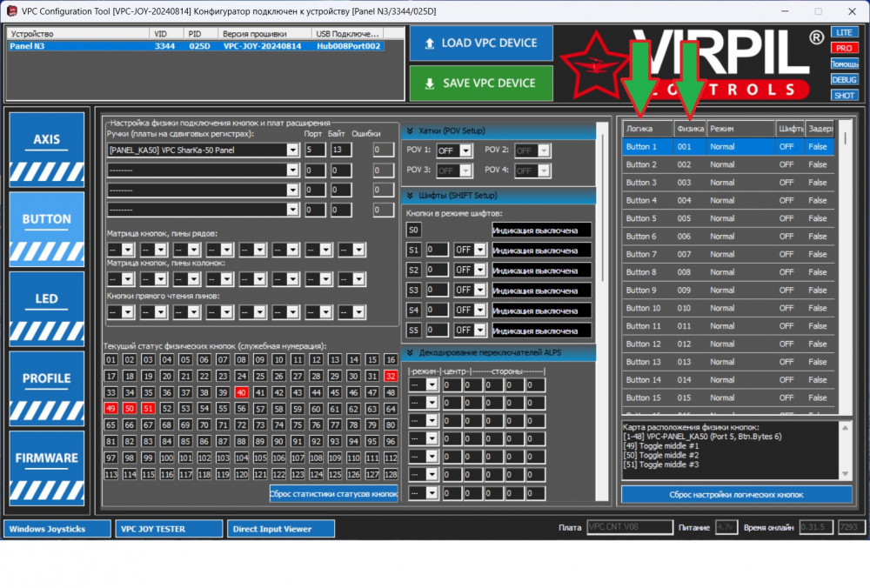Screen dimensions: 870x588
Task: Click physical button indicator 40
Action: 241,393
